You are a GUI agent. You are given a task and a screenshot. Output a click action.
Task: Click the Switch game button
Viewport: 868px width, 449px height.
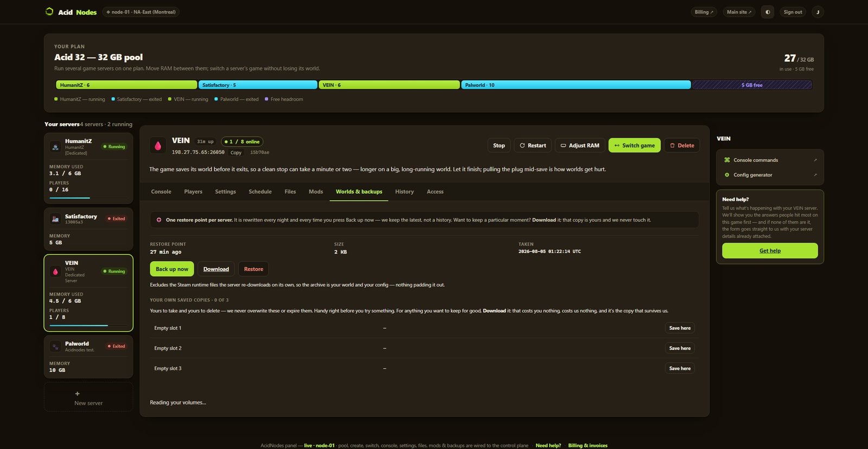pos(635,146)
